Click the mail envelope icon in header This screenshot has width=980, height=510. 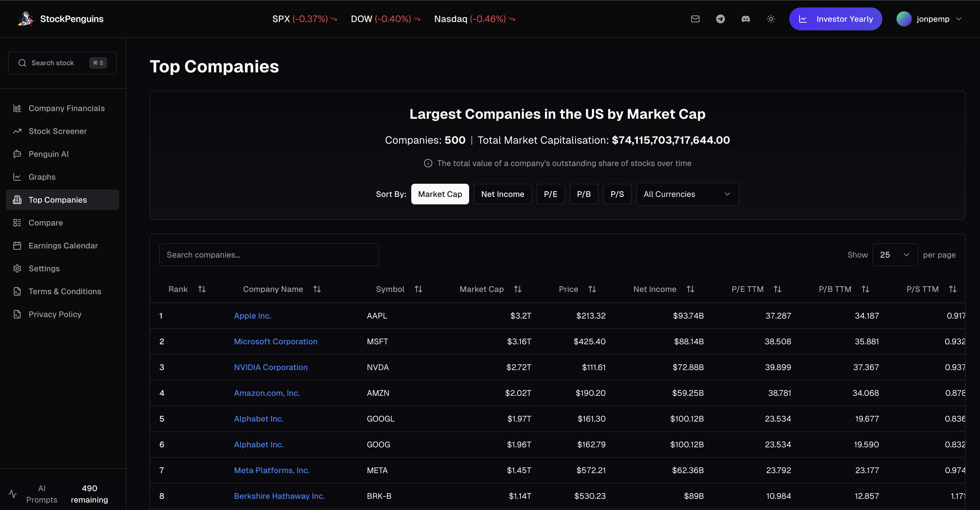click(695, 19)
